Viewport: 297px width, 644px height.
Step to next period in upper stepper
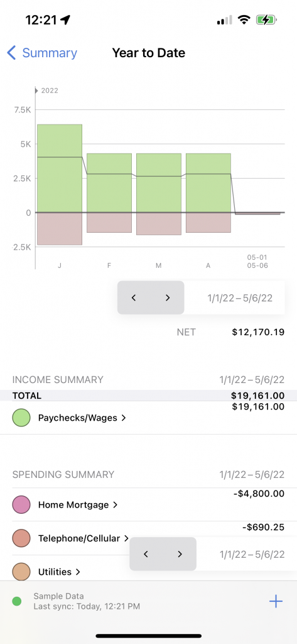click(168, 297)
